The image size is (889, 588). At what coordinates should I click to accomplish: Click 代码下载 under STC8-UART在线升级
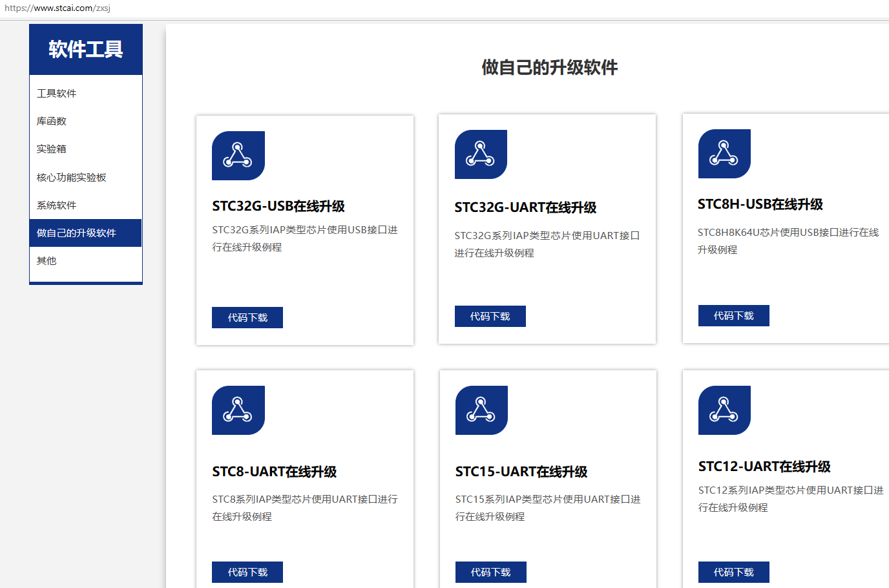(x=247, y=572)
